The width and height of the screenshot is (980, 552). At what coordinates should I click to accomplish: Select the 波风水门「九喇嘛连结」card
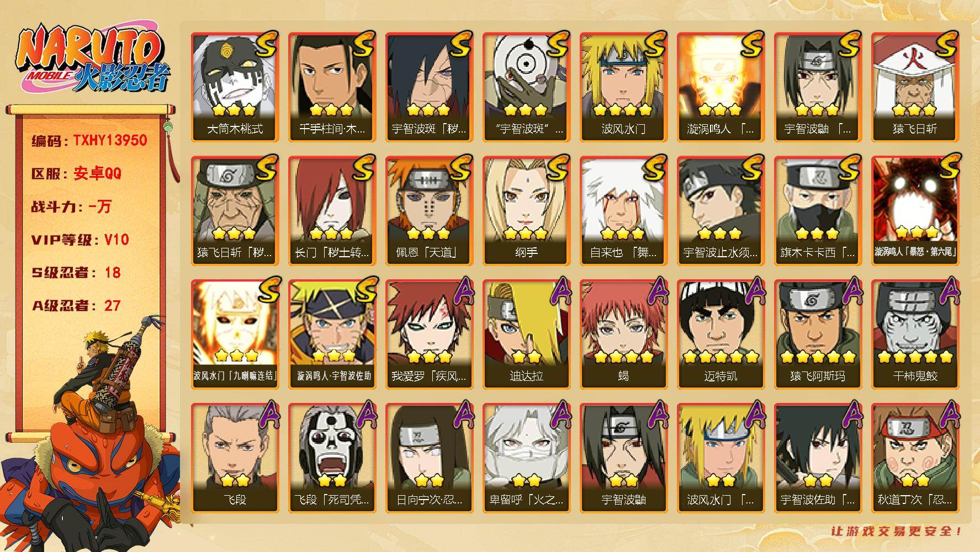pyautogui.click(x=235, y=334)
